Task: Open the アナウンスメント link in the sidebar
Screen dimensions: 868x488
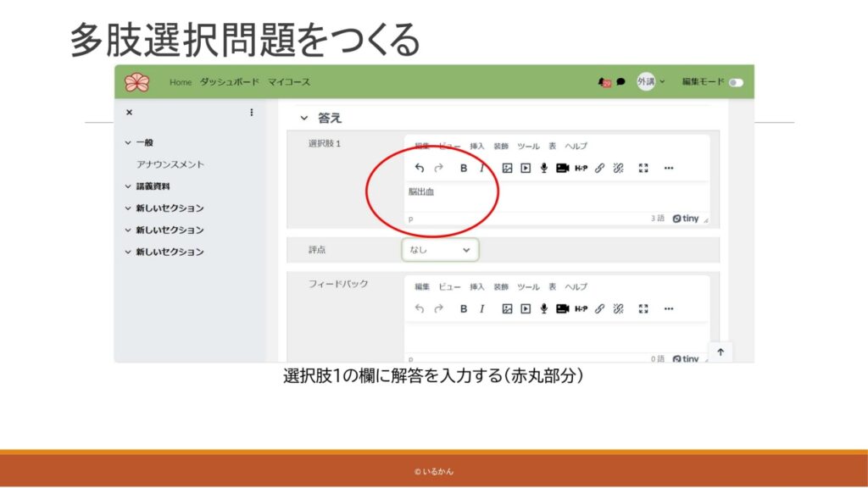Action: pyautogui.click(x=170, y=164)
